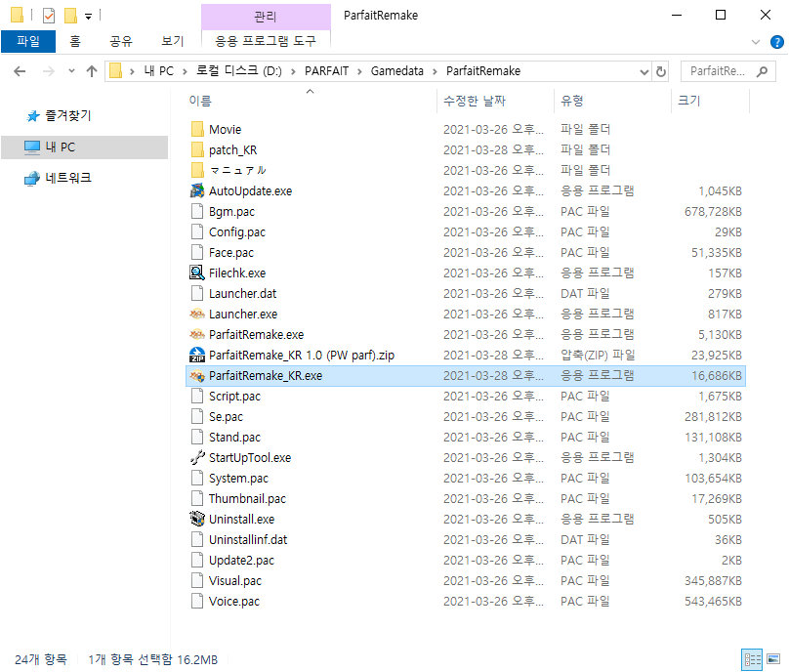Select the ParfaitRemake_KR.exe icon
The image size is (789, 672).
(x=197, y=375)
